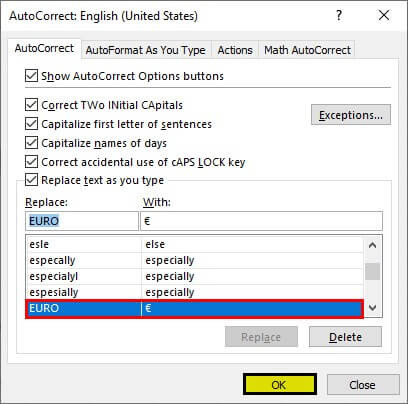
Task: Open the Math AutoCorrect tab
Action: point(307,50)
